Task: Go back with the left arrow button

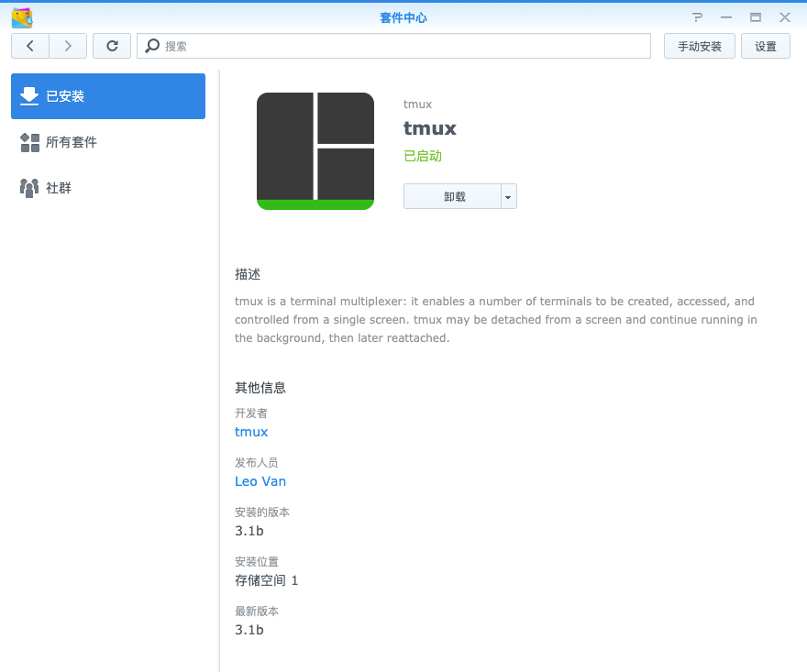Action: tap(30, 46)
